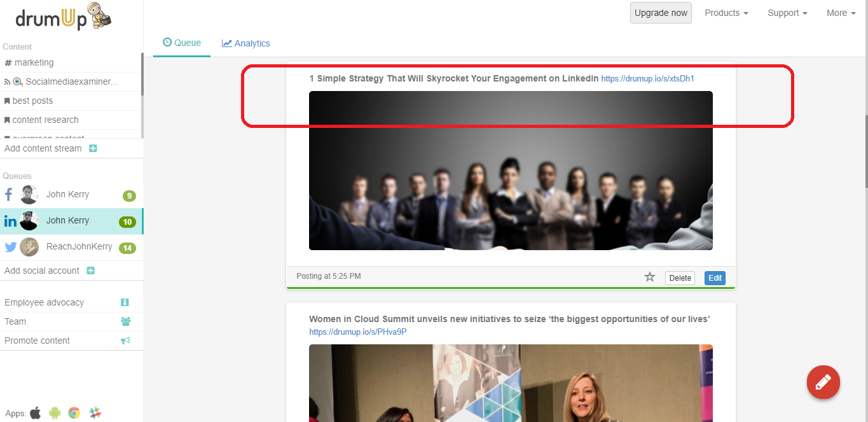868x422 pixels.
Task: Switch to the Analytics tab
Action: 246,43
